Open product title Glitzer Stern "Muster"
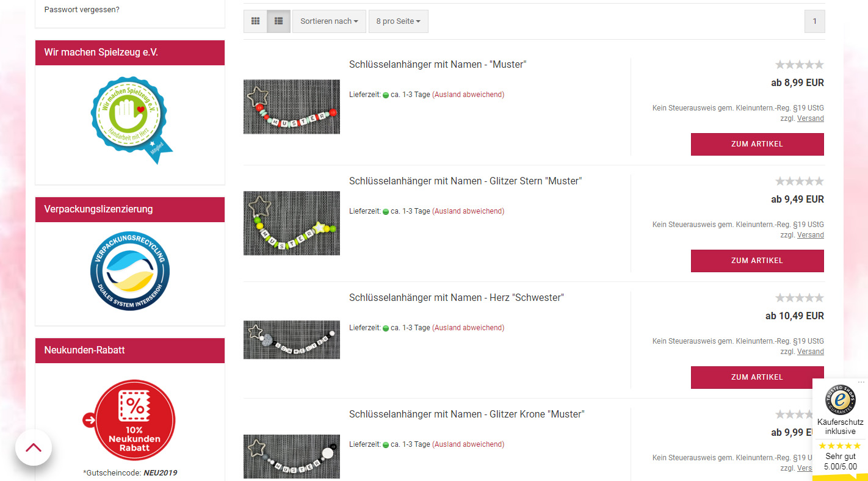 pyautogui.click(x=466, y=181)
